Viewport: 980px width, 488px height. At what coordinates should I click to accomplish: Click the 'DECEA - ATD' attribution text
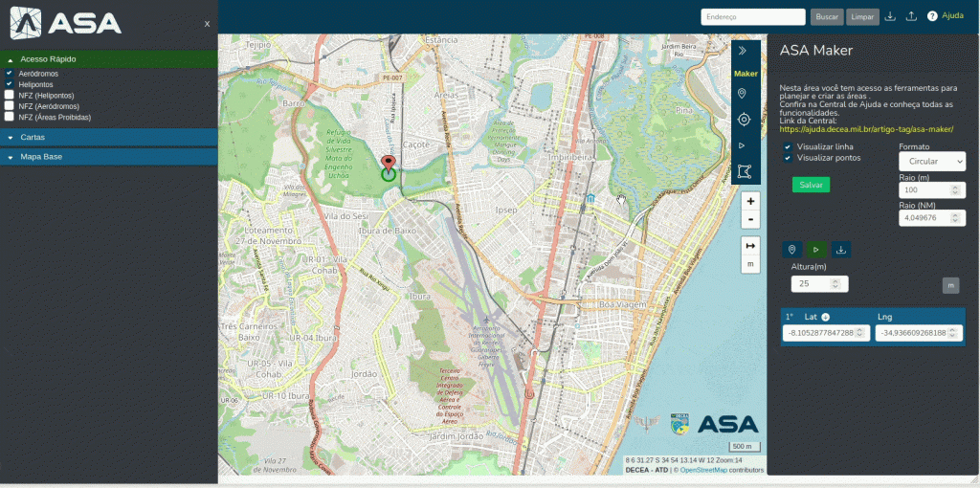647,470
